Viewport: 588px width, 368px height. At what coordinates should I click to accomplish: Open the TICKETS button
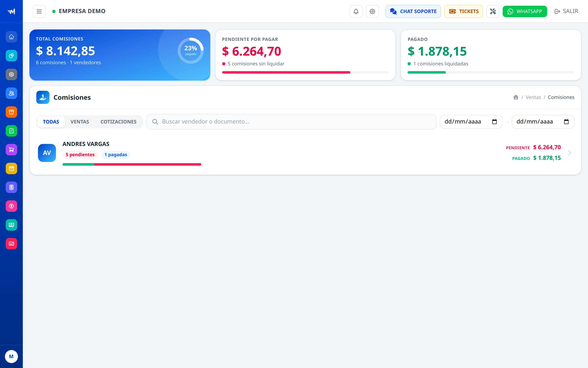pos(464,11)
